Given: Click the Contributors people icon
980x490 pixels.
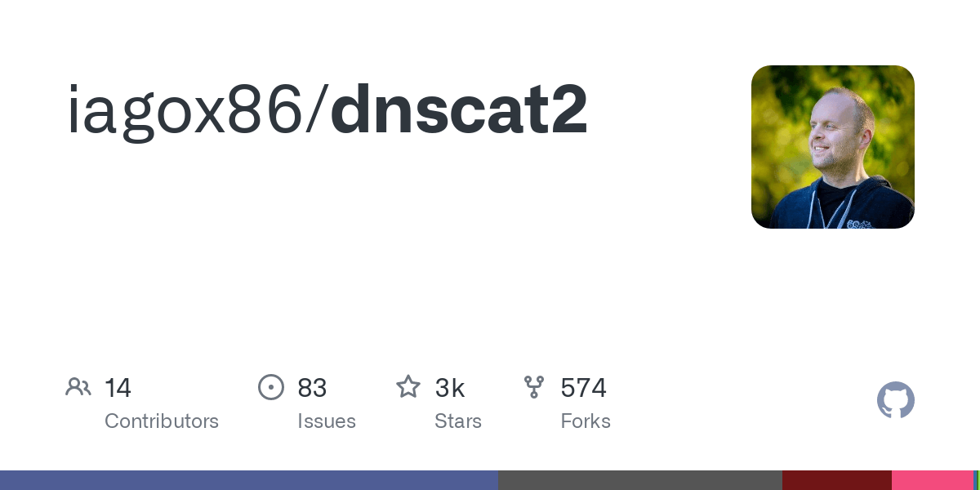Looking at the screenshot, I should [x=78, y=387].
